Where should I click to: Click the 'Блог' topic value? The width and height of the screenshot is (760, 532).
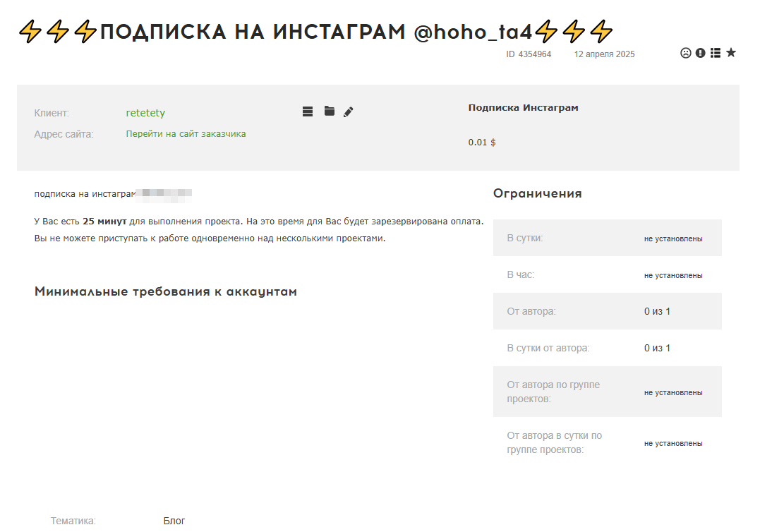point(174,521)
